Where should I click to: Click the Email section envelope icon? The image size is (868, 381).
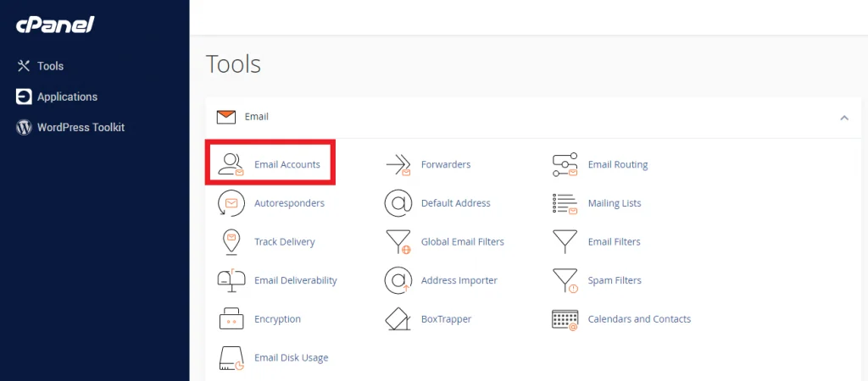[225, 117]
